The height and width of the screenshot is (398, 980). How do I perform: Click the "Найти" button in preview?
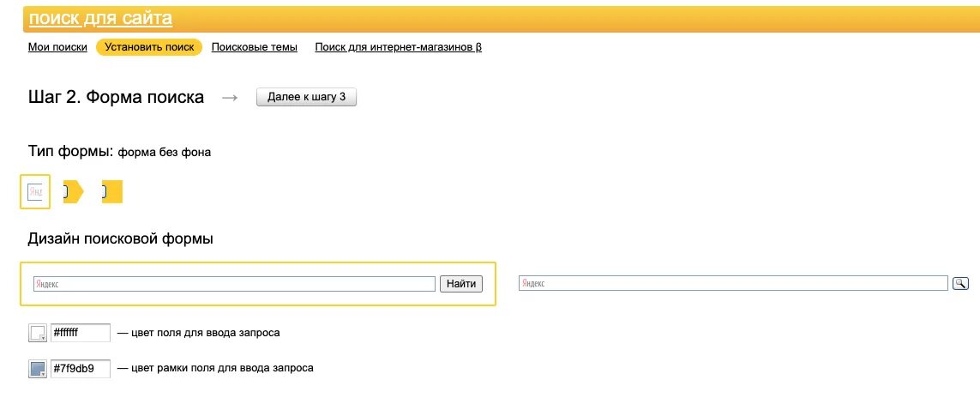[x=461, y=284]
